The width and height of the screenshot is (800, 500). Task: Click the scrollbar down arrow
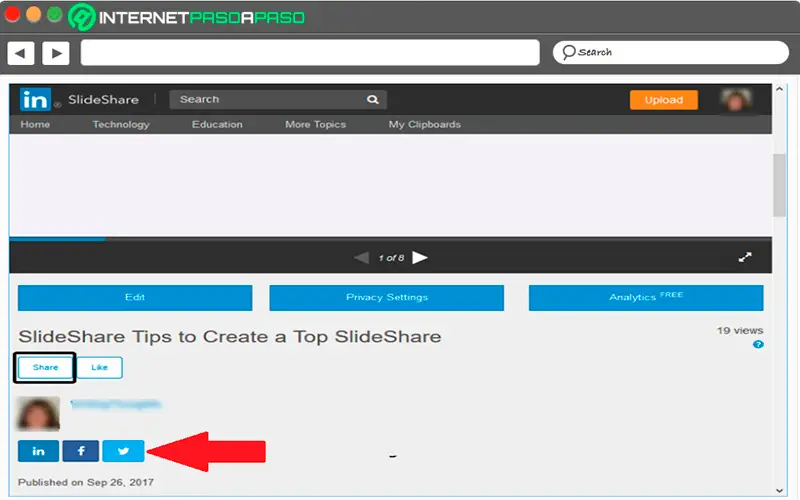[779, 491]
